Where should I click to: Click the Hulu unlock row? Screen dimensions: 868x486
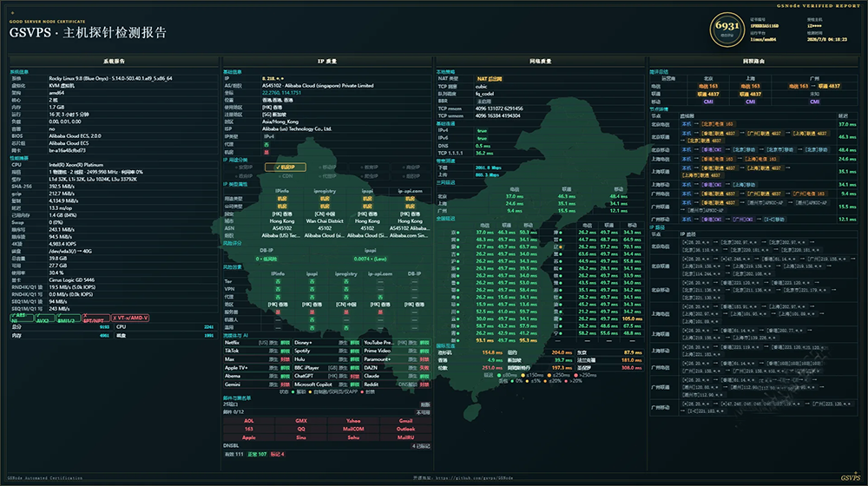click(326, 359)
